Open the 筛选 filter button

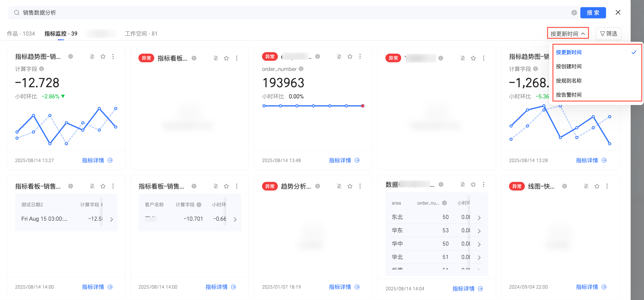tap(608, 34)
